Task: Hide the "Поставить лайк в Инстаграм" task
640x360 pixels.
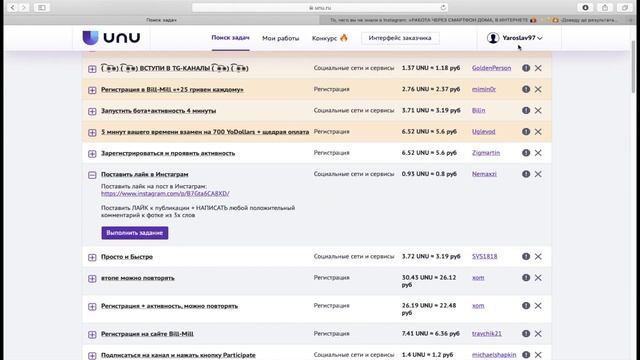Action: pyautogui.click(x=538, y=174)
